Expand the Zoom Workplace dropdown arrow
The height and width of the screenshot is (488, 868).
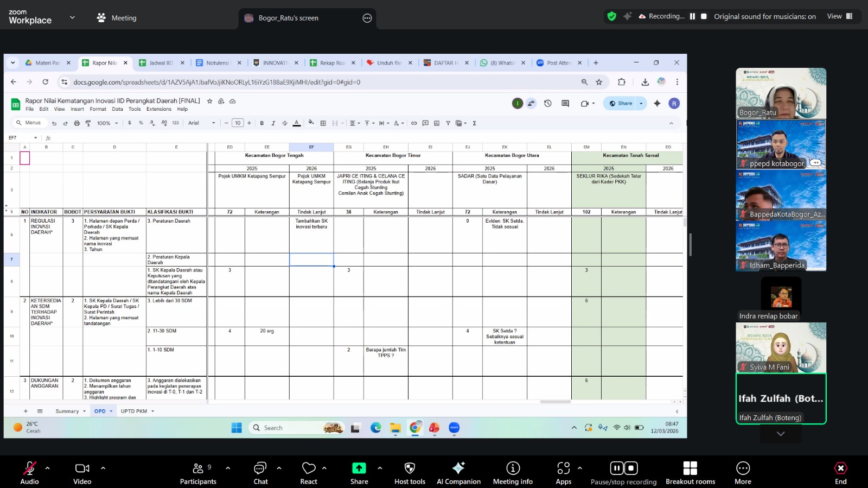72,17
